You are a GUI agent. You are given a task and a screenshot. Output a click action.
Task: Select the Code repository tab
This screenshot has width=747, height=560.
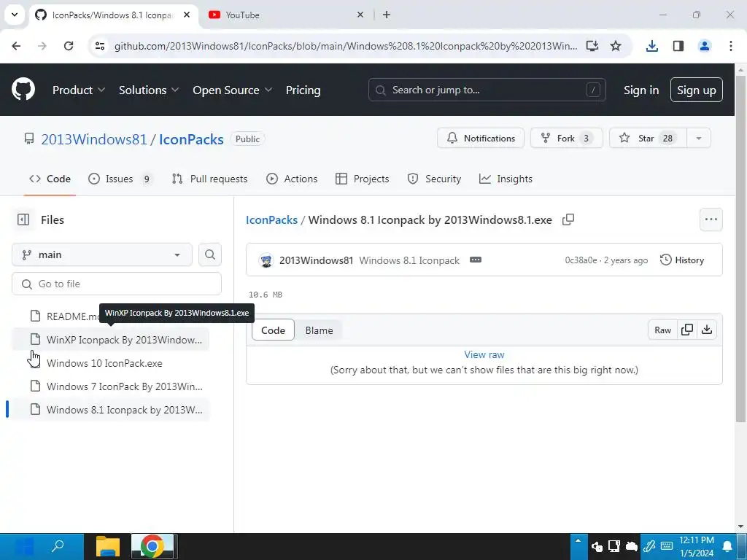tap(50, 179)
